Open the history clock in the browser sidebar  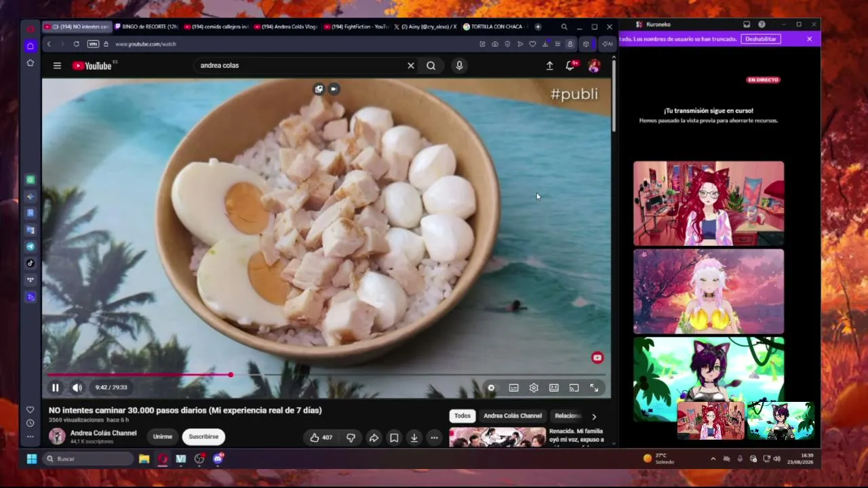tap(31, 423)
